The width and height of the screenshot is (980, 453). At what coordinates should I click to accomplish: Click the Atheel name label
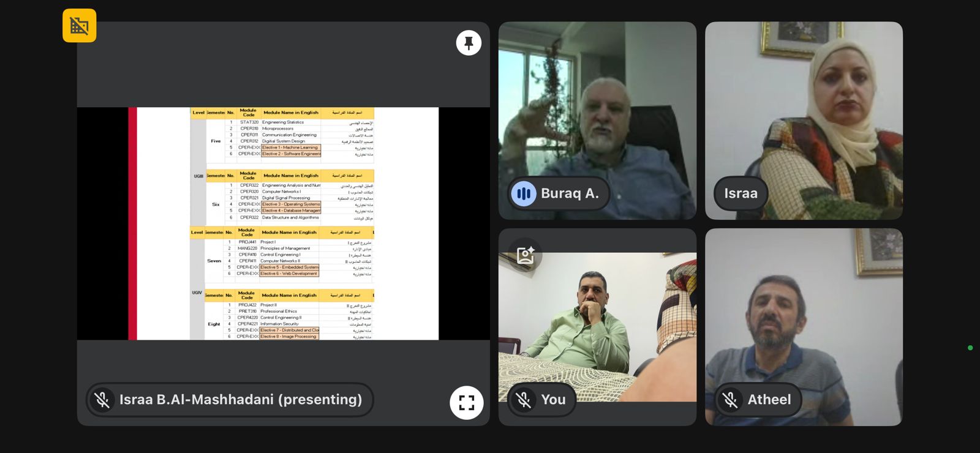click(x=769, y=400)
